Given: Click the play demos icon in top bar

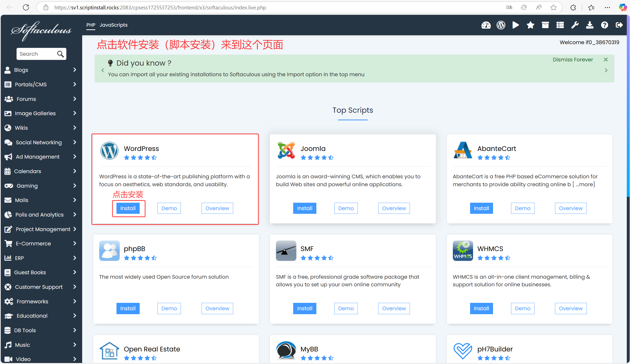Looking at the screenshot, I should tap(515, 25).
